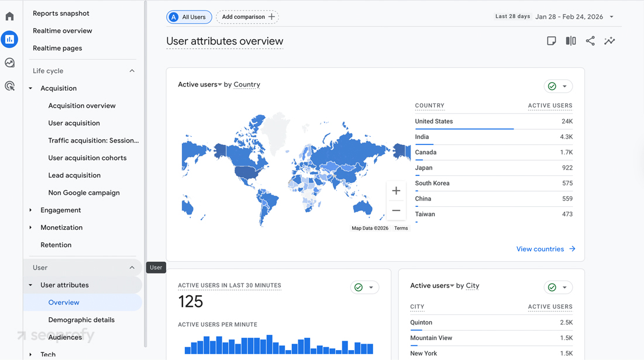Click the Terms link under the map
Image resolution: width=644 pixels, height=360 pixels.
click(401, 229)
